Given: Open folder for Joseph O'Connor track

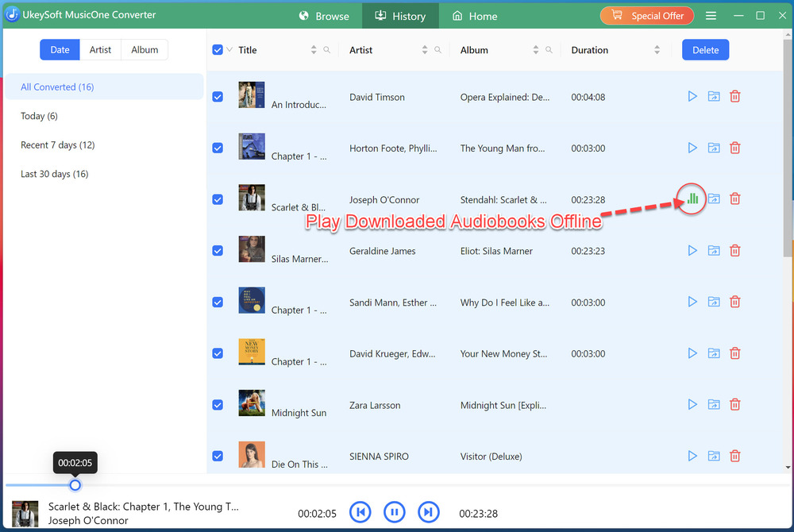Looking at the screenshot, I should pyautogui.click(x=714, y=199).
